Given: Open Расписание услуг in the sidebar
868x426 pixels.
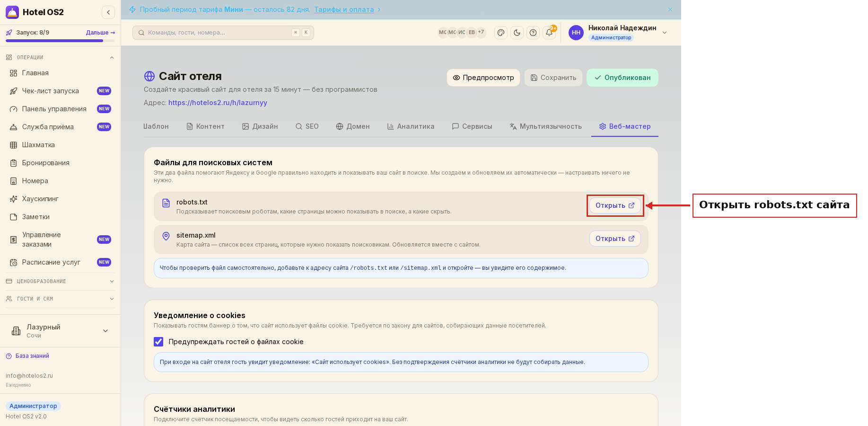Looking at the screenshot, I should point(61,262).
